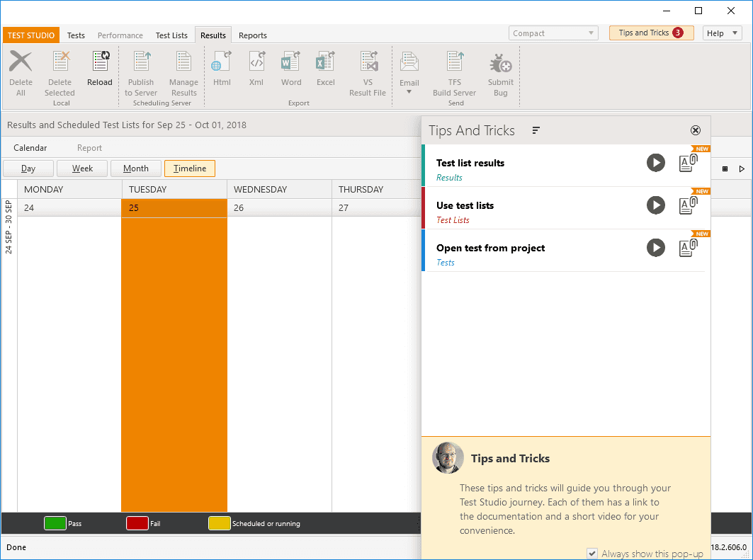
Task: Export results to Html
Action: tap(222, 62)
